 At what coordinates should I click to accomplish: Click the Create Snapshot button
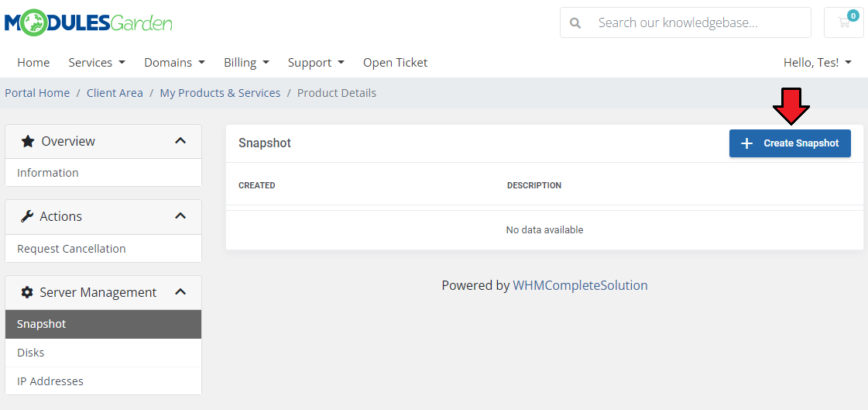click(x=790, y=143)
